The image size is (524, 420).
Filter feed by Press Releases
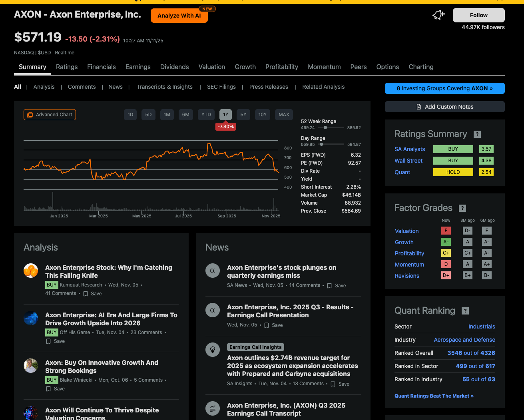point(269,87)
